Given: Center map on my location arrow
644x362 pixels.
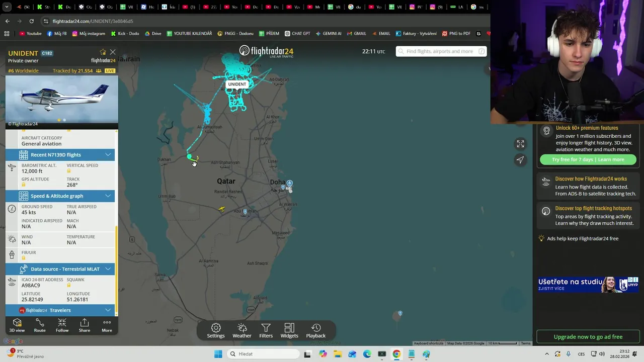Looking at the screenshot, I should point(520,160).
